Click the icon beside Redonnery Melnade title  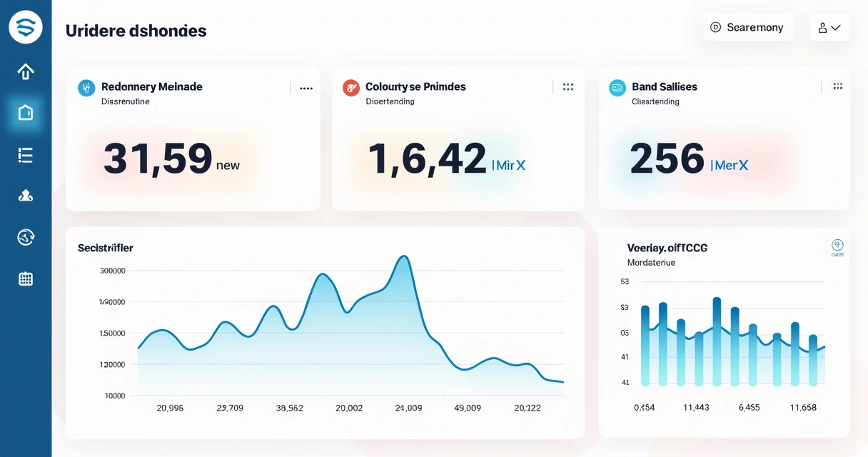click(85, 87)
